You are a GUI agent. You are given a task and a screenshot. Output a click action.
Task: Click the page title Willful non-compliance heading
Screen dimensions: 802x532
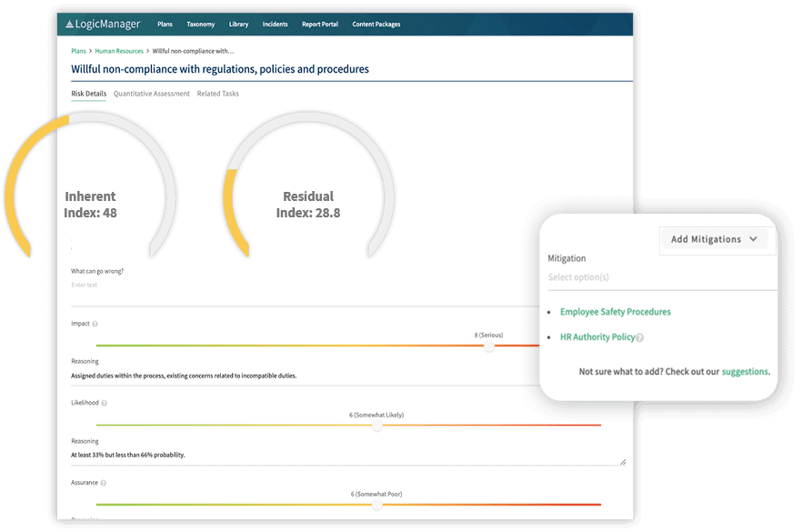pyautogui.click(x=220, y=69)
